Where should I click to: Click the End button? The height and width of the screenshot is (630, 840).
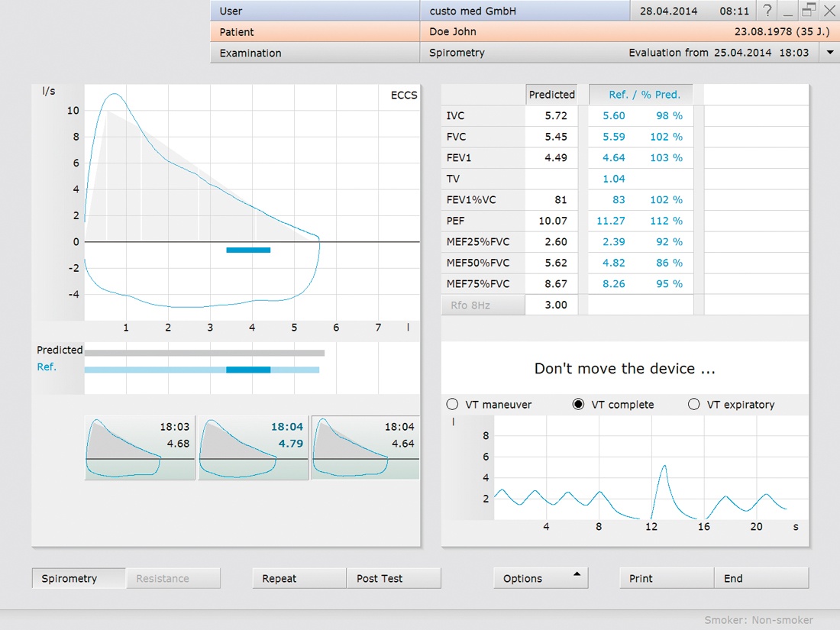click(762, 579)
